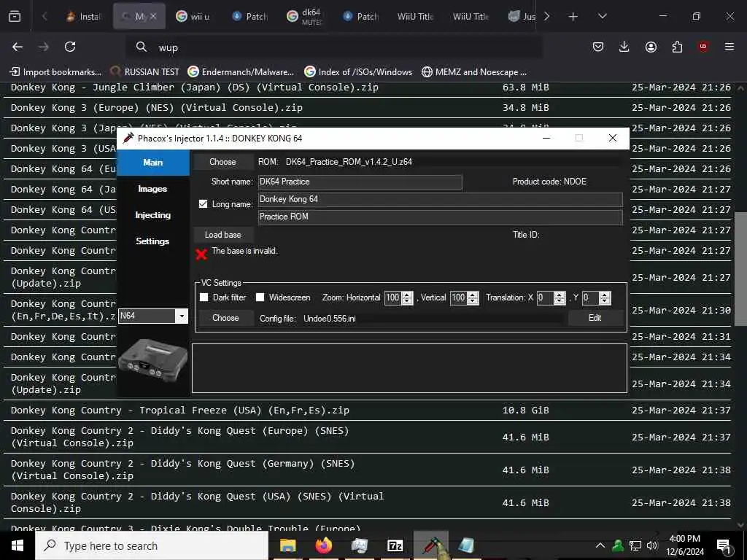The height and width of the screenshot is (560, 747).
Task: Click Load base button
Action: [223, 235]
